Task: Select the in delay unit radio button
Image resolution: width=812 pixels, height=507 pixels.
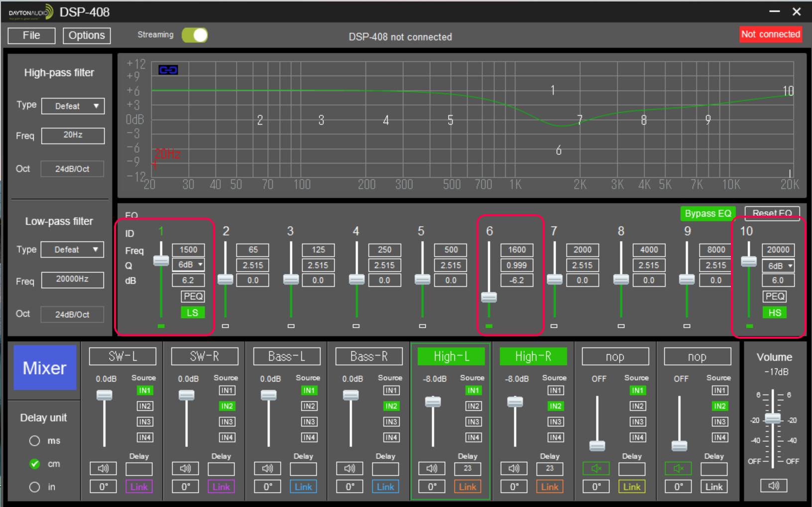Action: click(x=34, y=487)
